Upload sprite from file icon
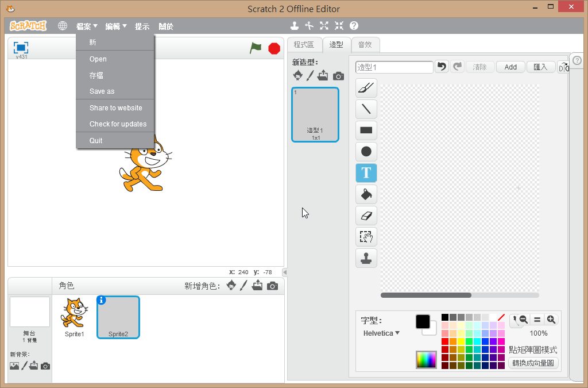588x388 pixels. (257, 285)
